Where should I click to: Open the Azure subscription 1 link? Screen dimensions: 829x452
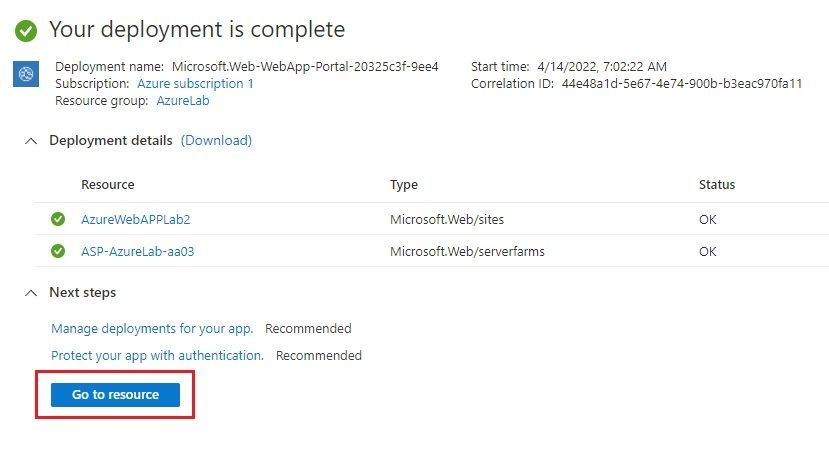tap(195, 84)
